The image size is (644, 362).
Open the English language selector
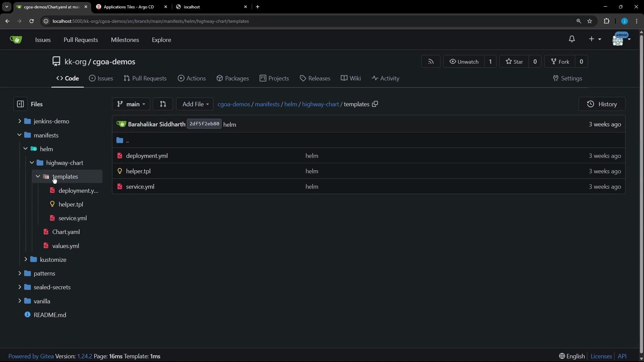click(x=572, y=356)
